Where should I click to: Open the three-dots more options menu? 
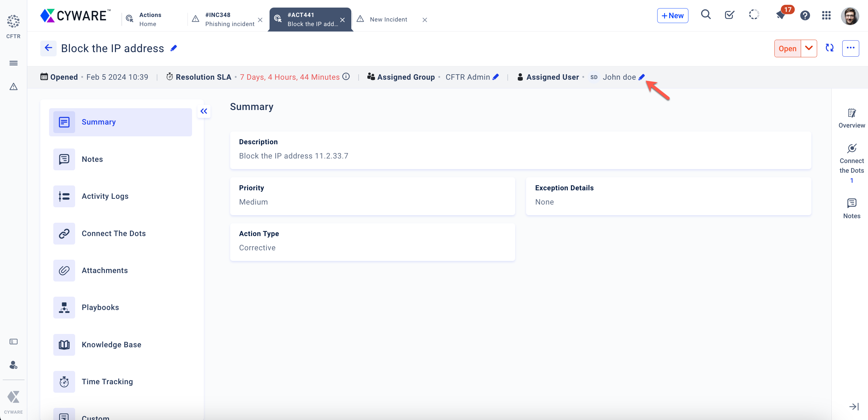(x=850, y=48)
